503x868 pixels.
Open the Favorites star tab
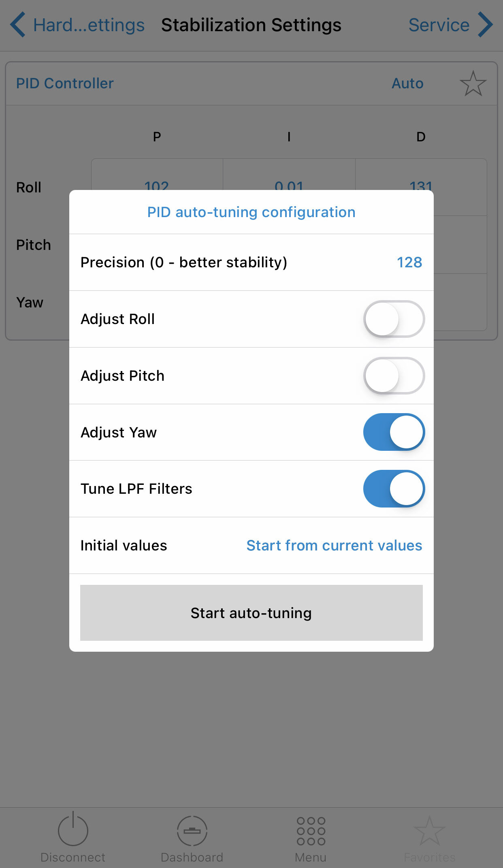pos(430,831)
